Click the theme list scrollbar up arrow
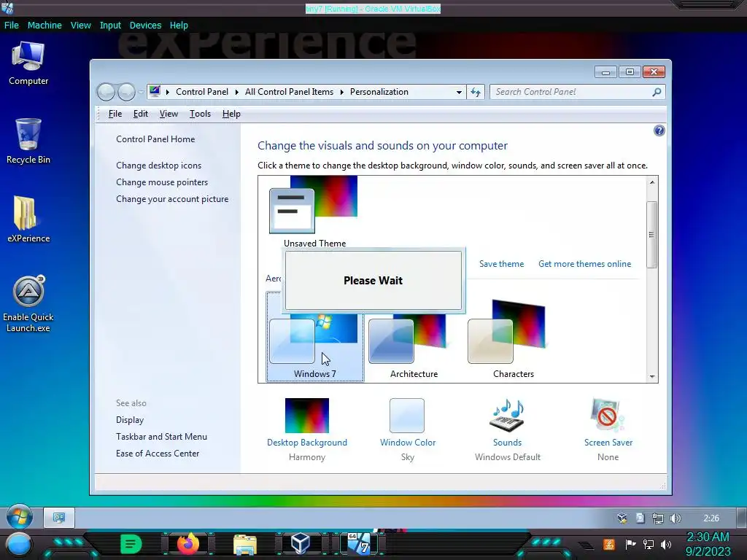The image size is (747, 560). pyautogui.click(x=652, y=182)
